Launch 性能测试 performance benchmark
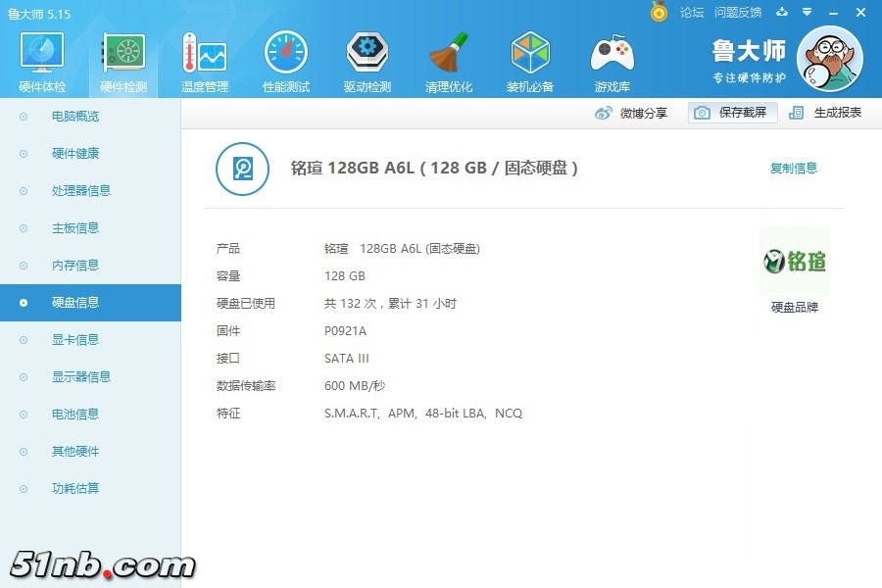 point(286,62)
